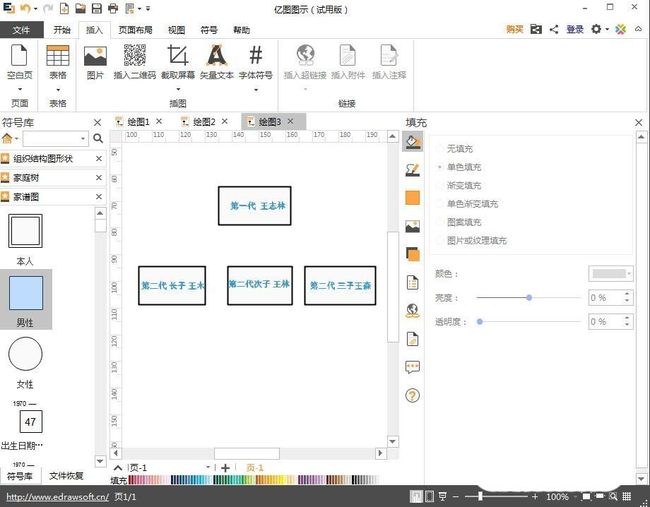Switch to the 开始 ribbon tab
This screenshot has width=650, height=507.
click(x=62, y=30)
